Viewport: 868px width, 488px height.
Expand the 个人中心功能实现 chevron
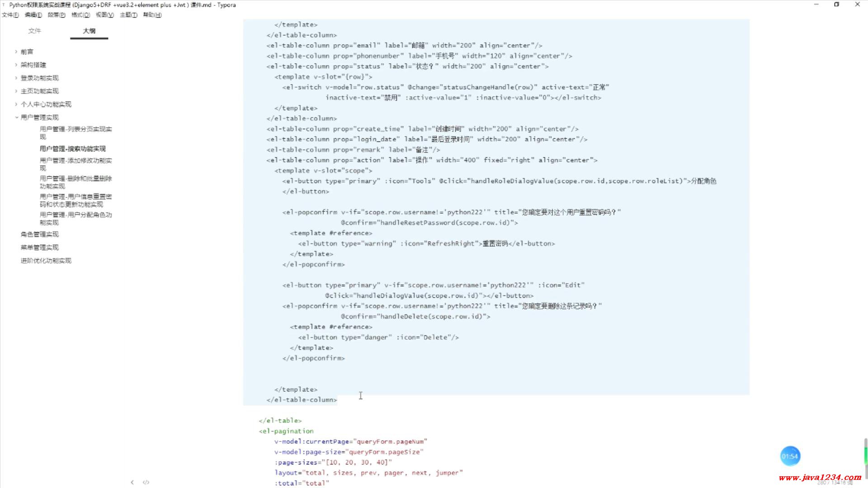point(16,104)
